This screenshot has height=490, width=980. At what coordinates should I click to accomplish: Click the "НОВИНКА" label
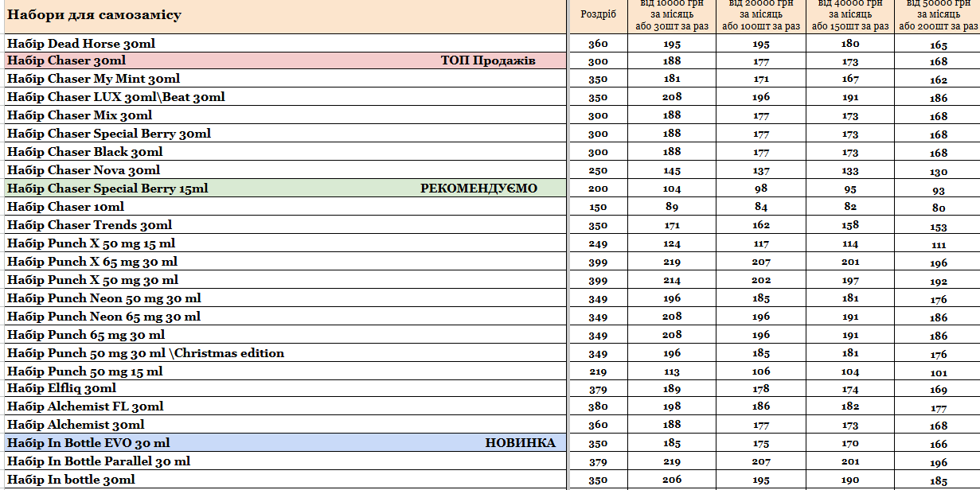(520, 443)
